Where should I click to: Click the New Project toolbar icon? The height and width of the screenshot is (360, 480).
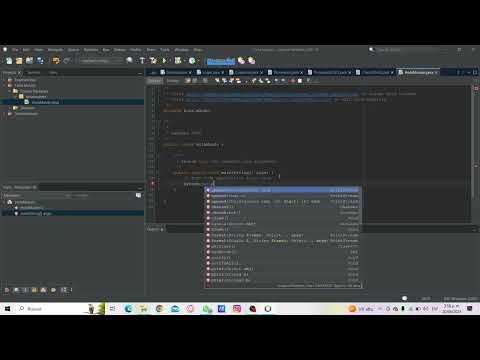[19, 61]
